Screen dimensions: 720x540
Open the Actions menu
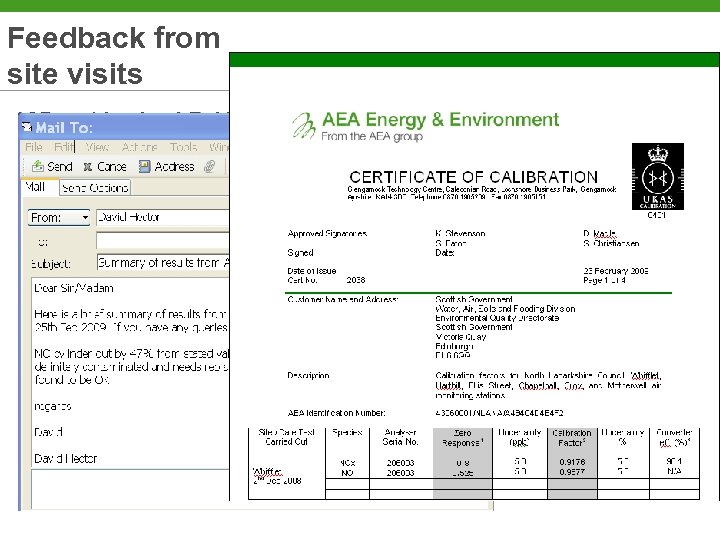139,147
